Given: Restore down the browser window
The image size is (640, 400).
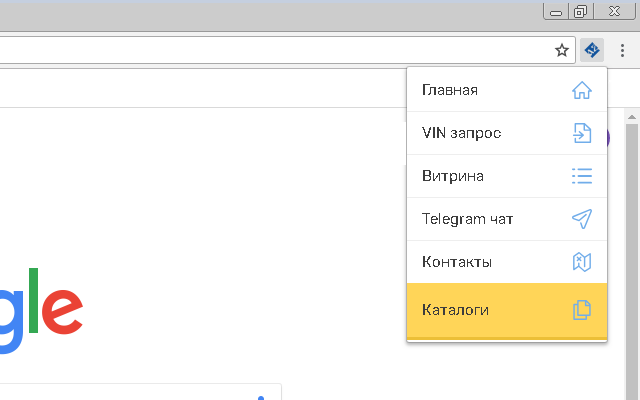Looking at the screenshot, I should point(580,12).
